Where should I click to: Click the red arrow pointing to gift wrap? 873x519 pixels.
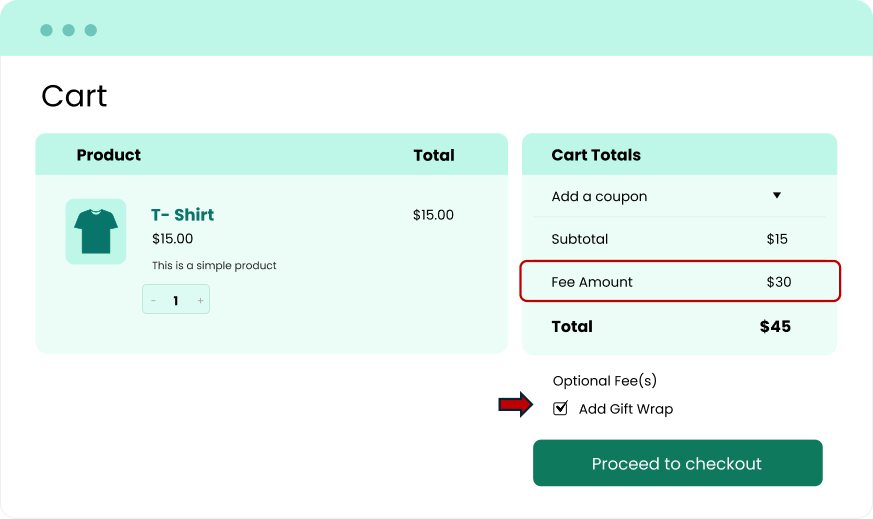[516, 405]
